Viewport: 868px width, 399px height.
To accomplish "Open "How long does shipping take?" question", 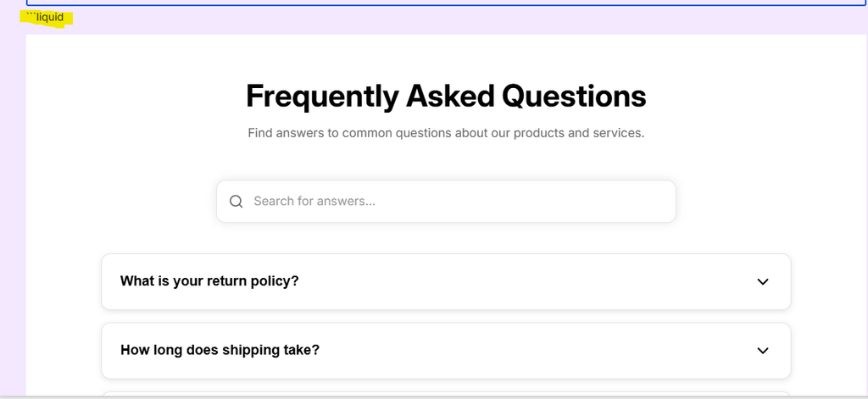I will click(220, 350).
